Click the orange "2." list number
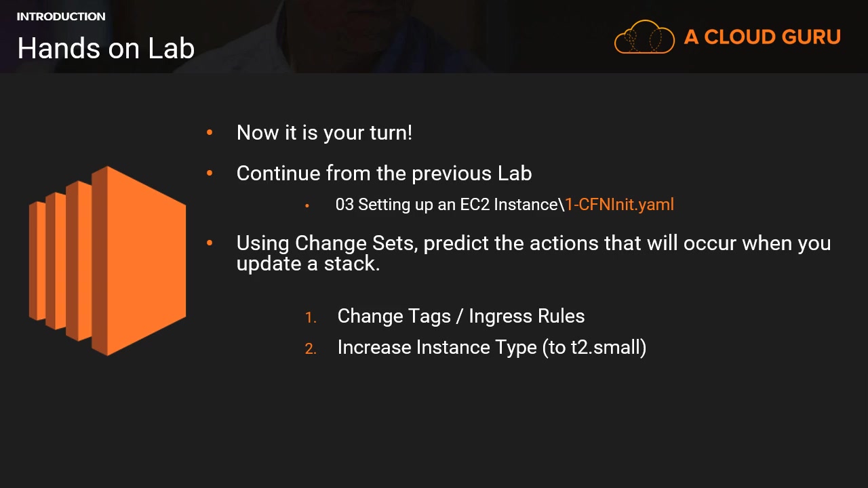The image size is (868, 488). pyautogui.click(x=311, y=348)
